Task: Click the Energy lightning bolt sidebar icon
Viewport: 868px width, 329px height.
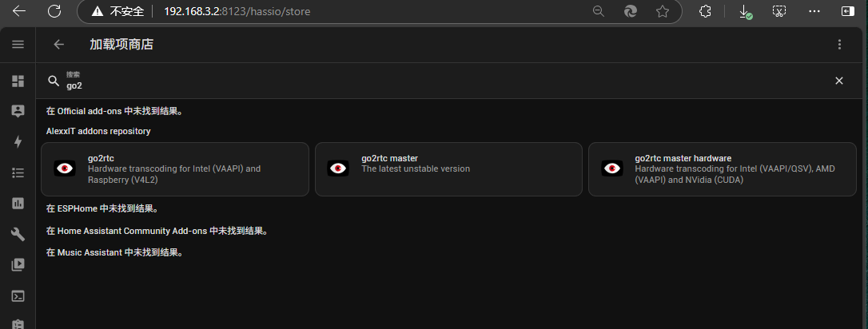Action: (x=18, y=142)
